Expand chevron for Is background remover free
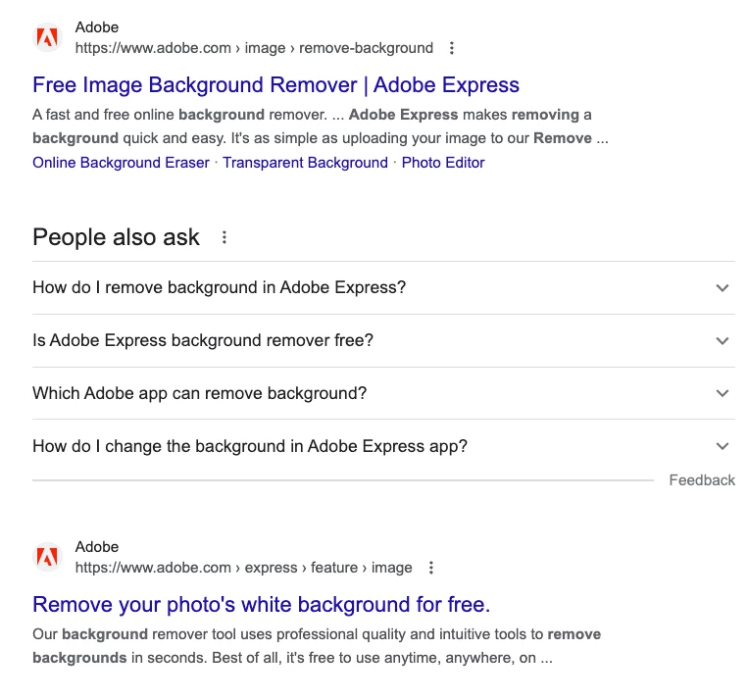Viewport: 748px width, 700px height. click(x=723, y=341)
